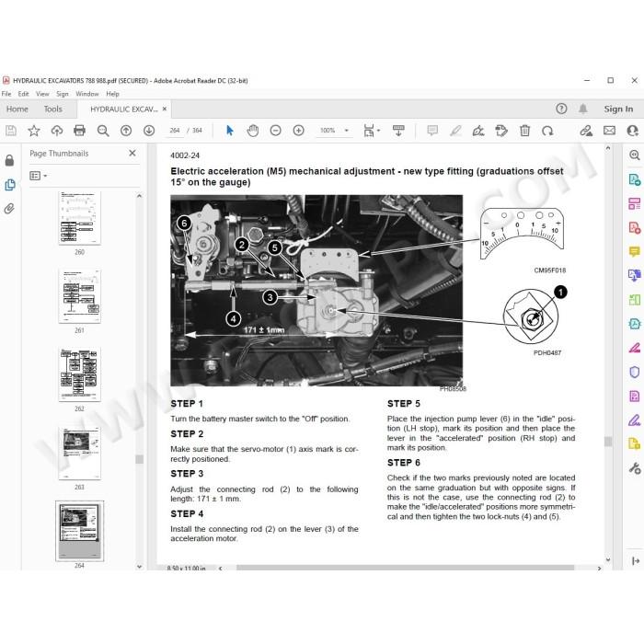Switch to Home tab
644x644 pixels.
pyautogui.click(x=17, y=109)
